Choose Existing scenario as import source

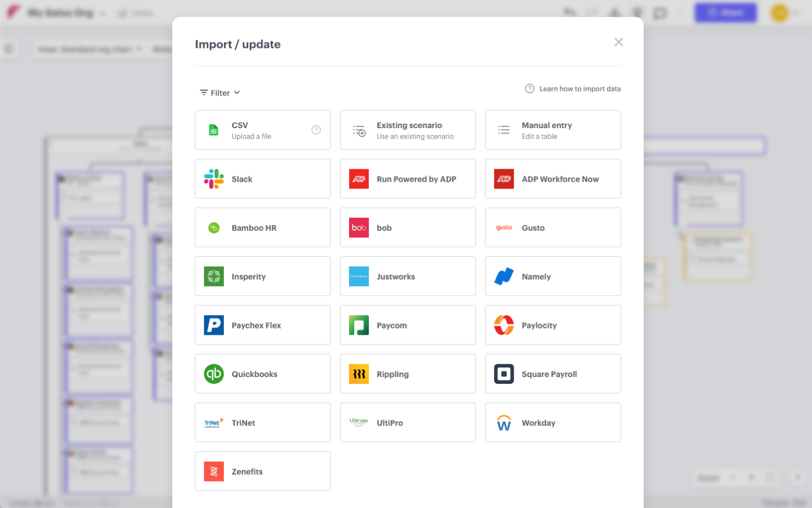(x=408, y=130)
